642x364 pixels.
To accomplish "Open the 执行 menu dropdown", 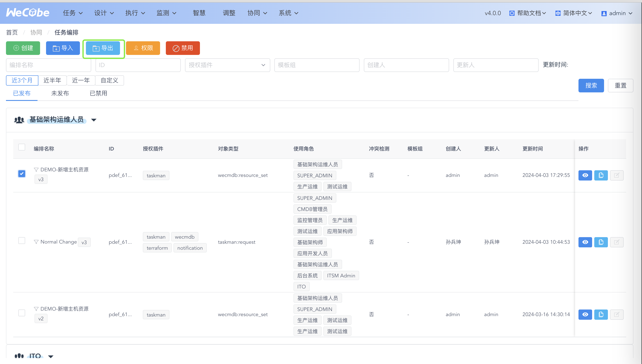I will click(x=135, y=13).
